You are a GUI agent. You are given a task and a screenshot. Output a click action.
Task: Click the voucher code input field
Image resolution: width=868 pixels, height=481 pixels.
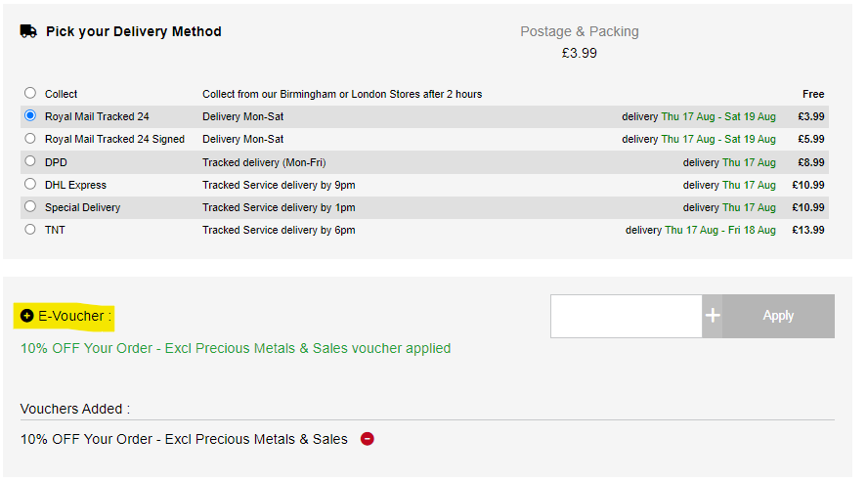coord(626,316)
